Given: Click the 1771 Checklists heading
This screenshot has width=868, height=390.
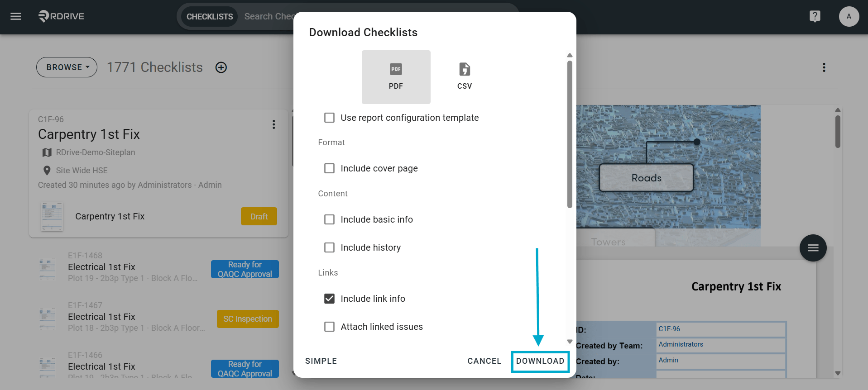Looking at the screenshot, I should (155, 67).
